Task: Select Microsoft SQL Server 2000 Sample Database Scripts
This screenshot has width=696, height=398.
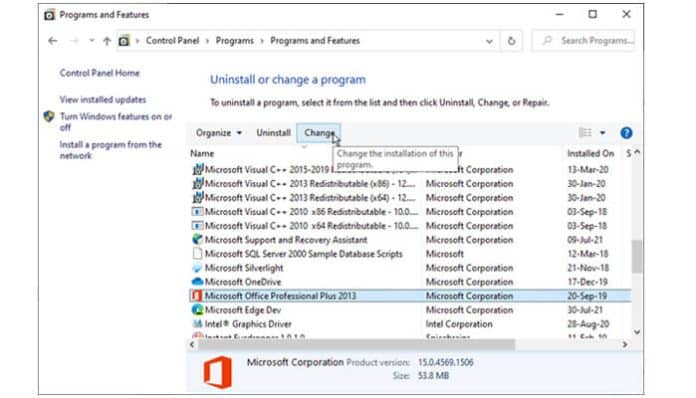Action: (409, 254)
